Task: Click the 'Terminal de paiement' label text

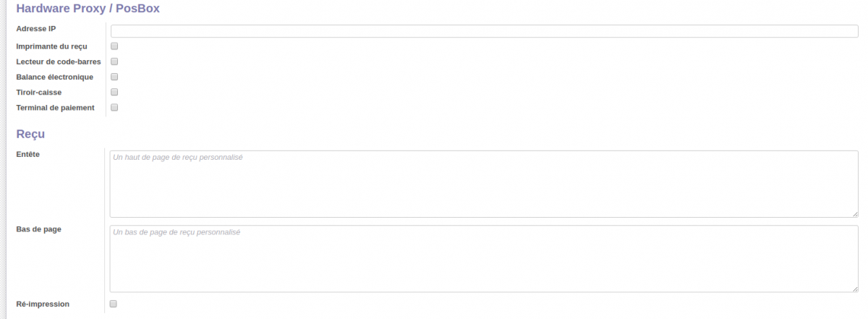Action: tap(55, 108)
